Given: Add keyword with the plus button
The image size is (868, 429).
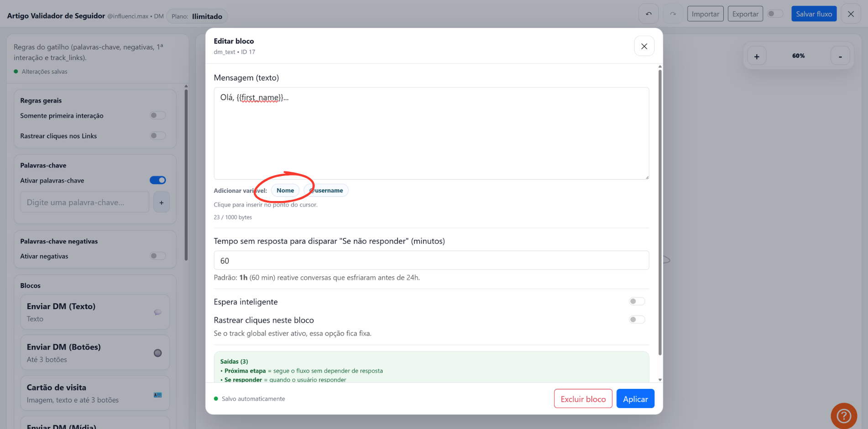Looking at the screenshot, I should (162, 202).
